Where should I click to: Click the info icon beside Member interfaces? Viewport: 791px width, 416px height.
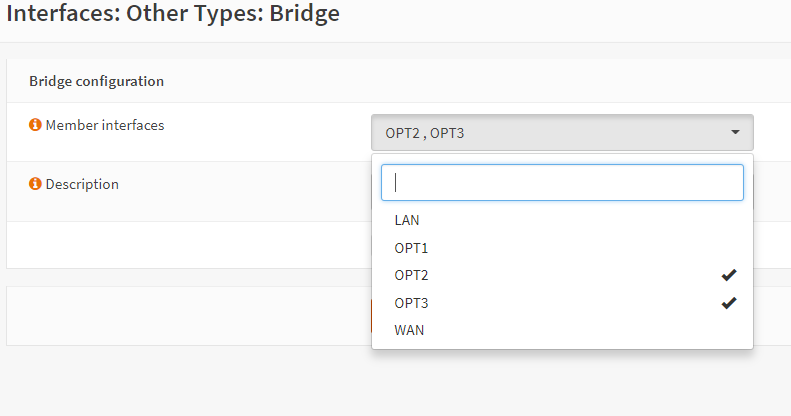(x=35, y=125)
